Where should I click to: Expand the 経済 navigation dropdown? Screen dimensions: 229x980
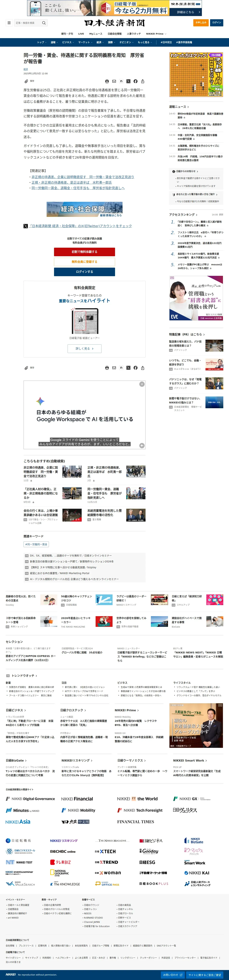tap(100, 43)
